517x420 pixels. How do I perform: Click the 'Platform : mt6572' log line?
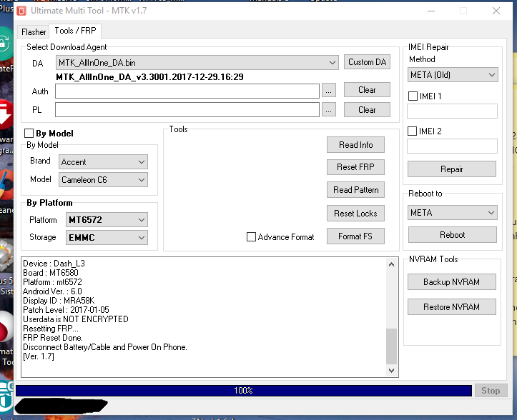tap(52, 282)
